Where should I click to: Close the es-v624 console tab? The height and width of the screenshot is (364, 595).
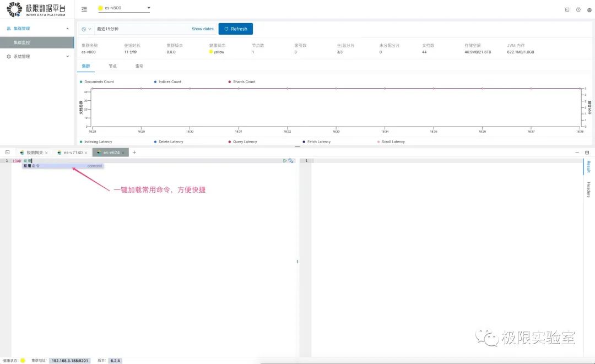pyautogui.click(x=122, y=153)
